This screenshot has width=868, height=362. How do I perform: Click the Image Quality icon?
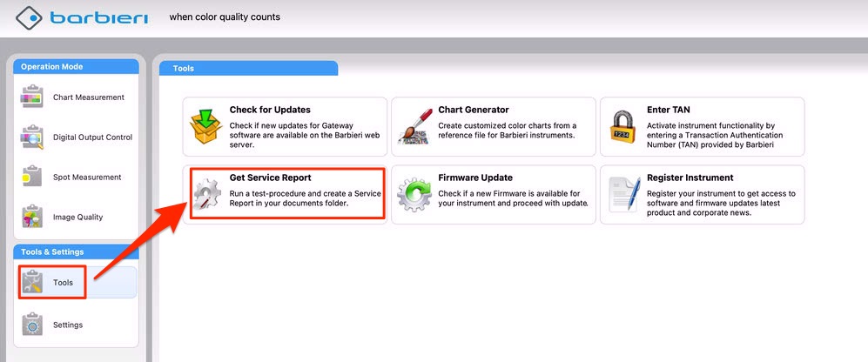(31, 217)
